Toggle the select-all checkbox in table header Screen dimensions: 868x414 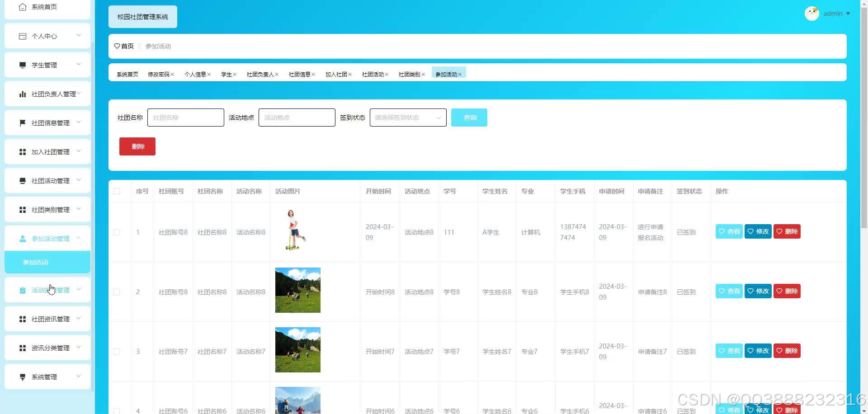117,191
